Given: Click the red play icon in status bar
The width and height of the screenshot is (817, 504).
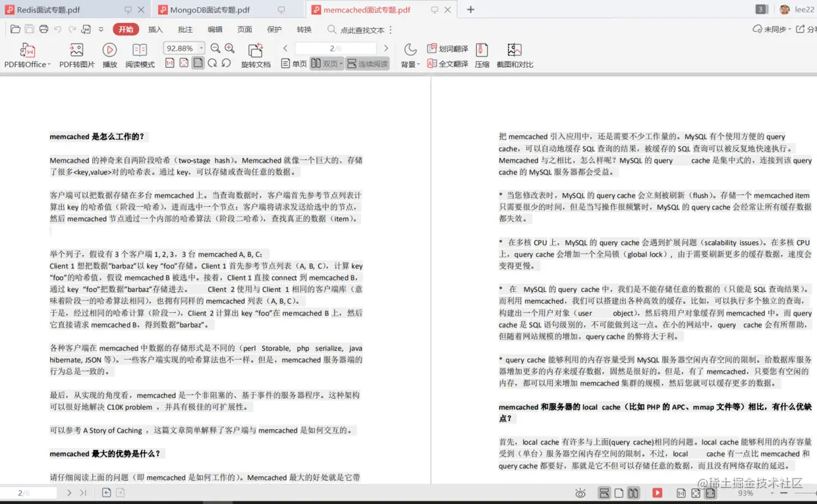Looking at the screenshot, I should point(657,493).
